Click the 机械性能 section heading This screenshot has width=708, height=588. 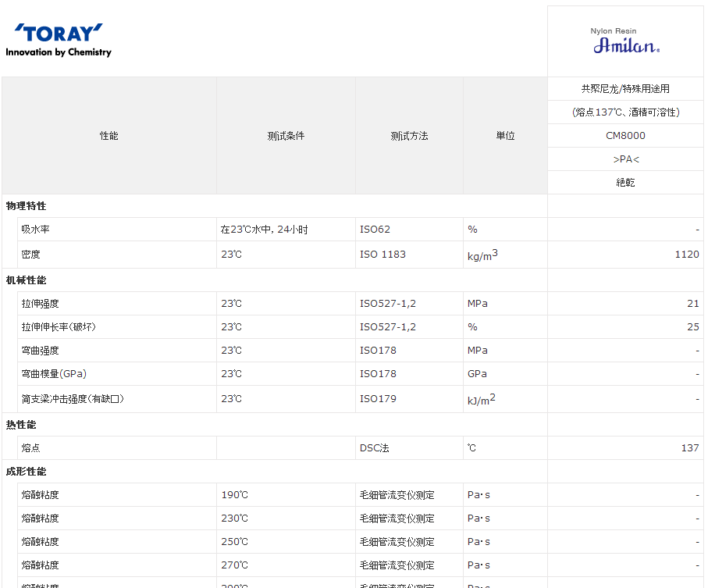coord(27,280)
